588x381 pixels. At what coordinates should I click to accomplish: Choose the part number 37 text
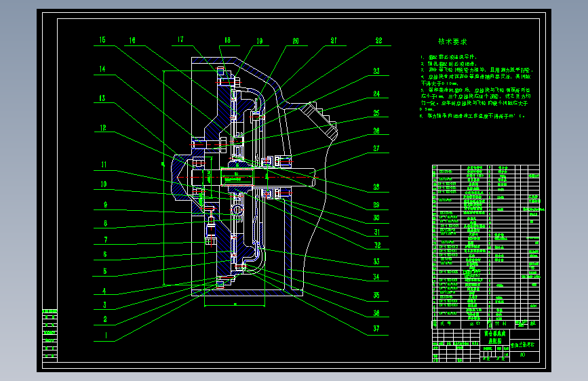click(x=376, y=329)
